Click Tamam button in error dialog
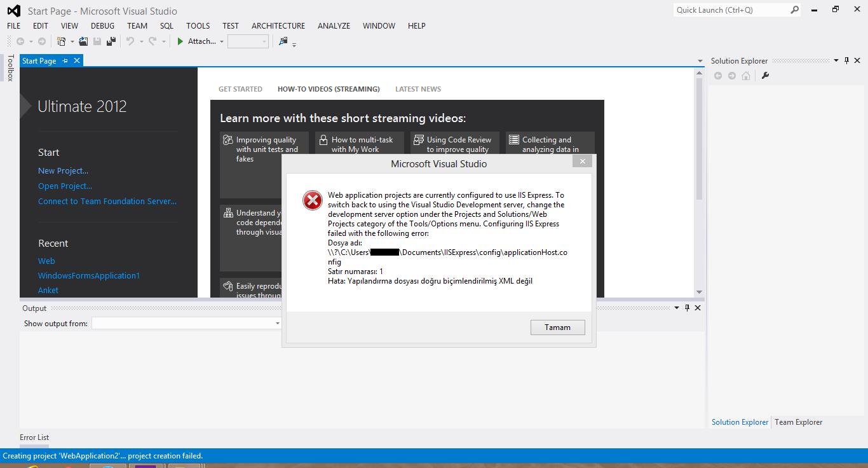Viewport: 868px width, 468px height. 557,327
